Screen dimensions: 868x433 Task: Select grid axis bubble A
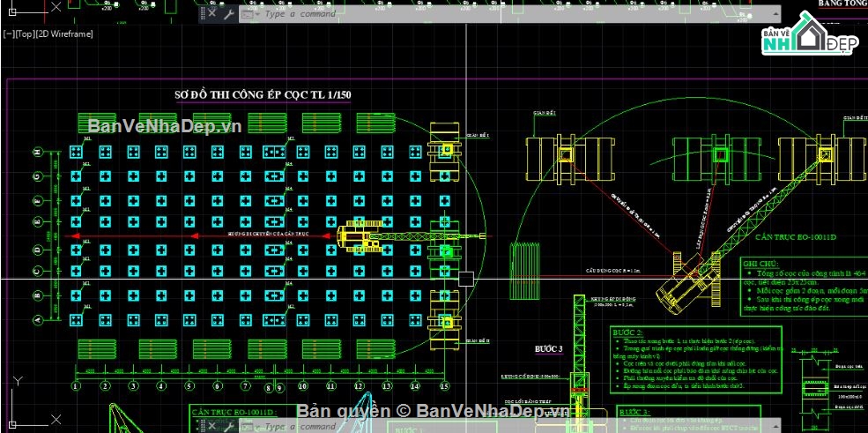(38, 320)
